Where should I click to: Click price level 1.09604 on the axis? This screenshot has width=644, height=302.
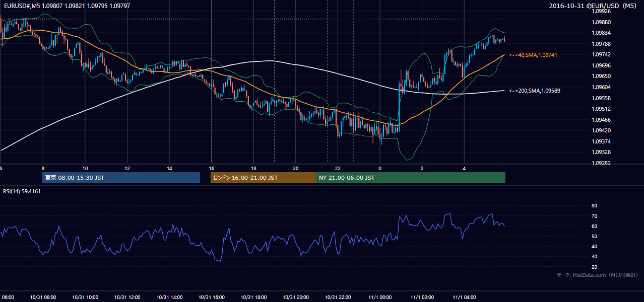pos(601,87)
